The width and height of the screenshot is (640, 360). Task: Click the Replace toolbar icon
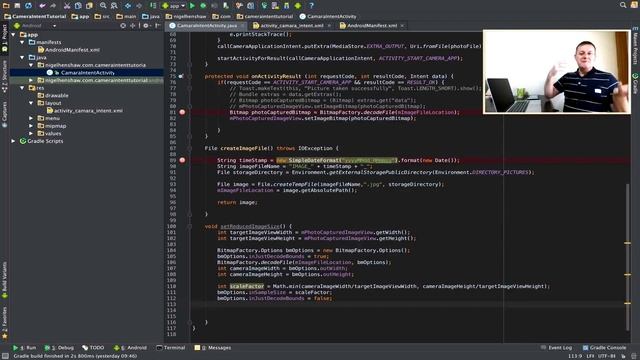(114, 6)
